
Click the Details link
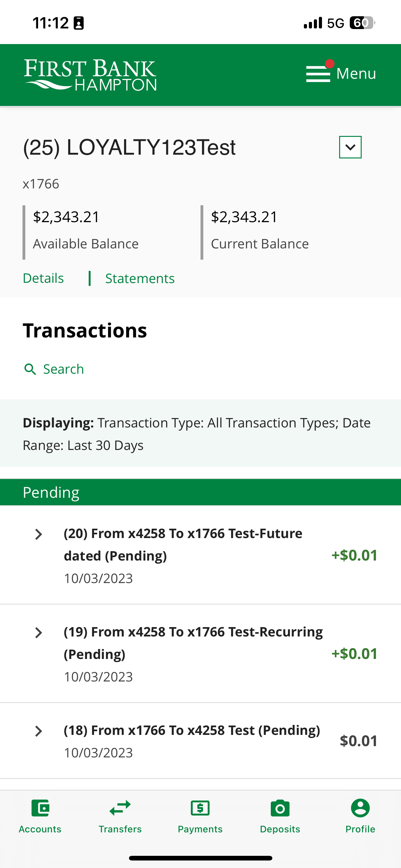point(43,278)
